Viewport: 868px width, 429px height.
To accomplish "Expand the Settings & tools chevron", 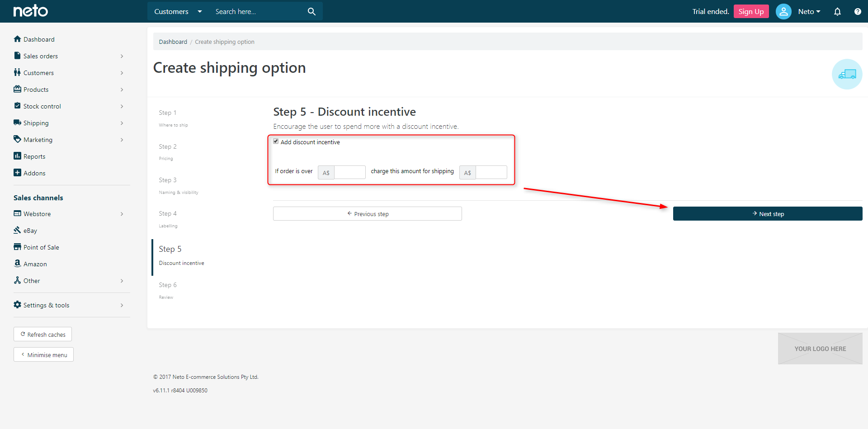I will pyautogui.click(x=122, y=305).
